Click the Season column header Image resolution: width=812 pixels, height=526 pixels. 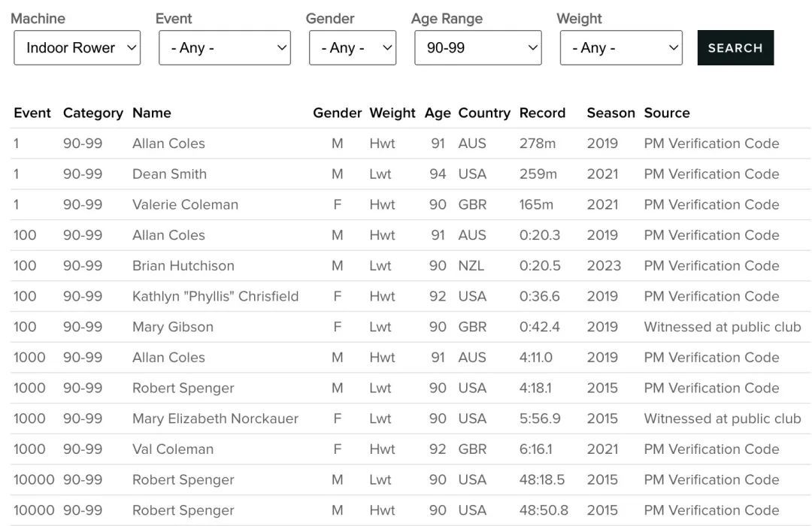coord(611,113)
